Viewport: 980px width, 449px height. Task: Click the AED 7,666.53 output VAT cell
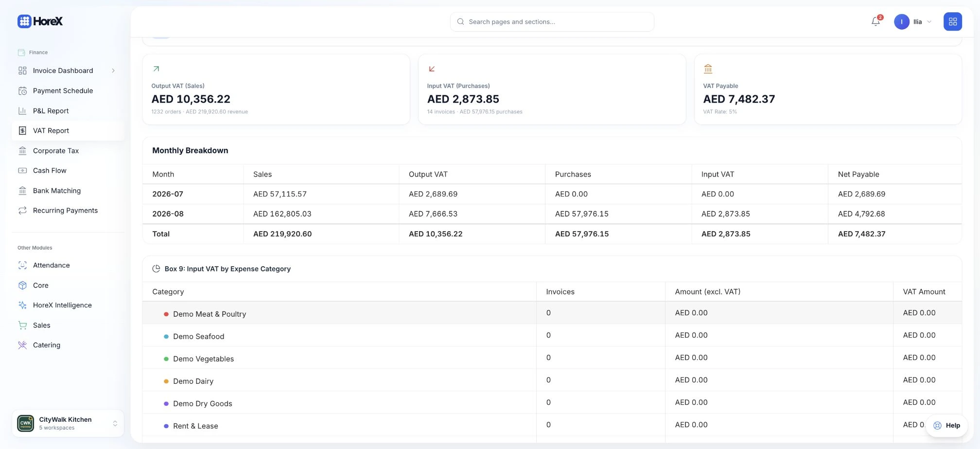tap(433, 214)
